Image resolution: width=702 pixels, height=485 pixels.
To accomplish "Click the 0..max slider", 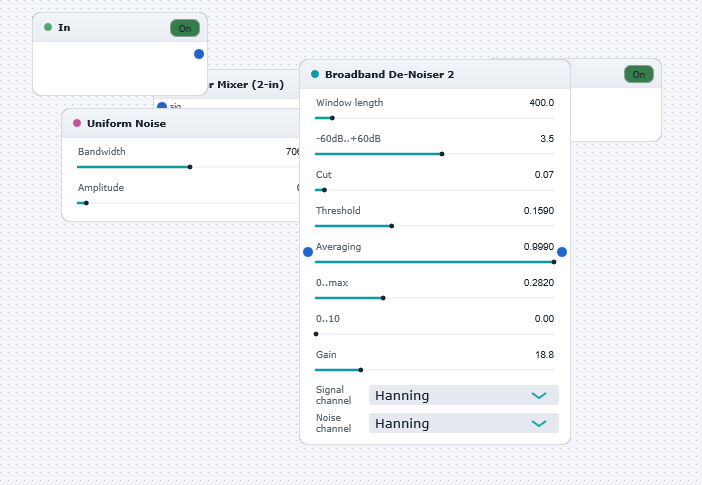I will [x=435, y=298].
